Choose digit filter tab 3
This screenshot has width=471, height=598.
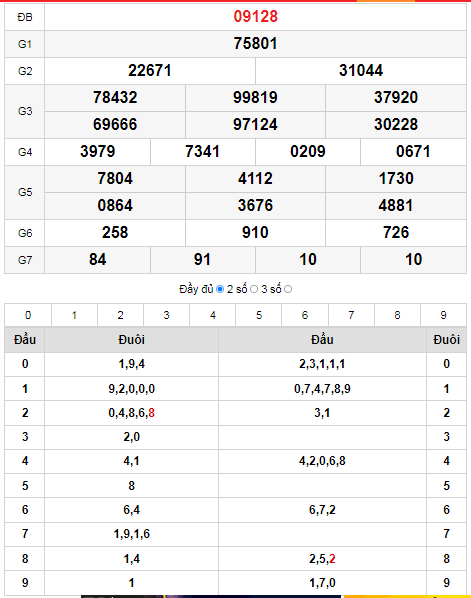coord(167,315)
